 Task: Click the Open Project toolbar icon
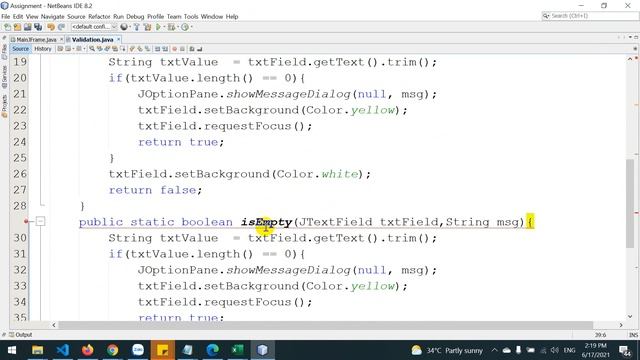tap(27, 27)
